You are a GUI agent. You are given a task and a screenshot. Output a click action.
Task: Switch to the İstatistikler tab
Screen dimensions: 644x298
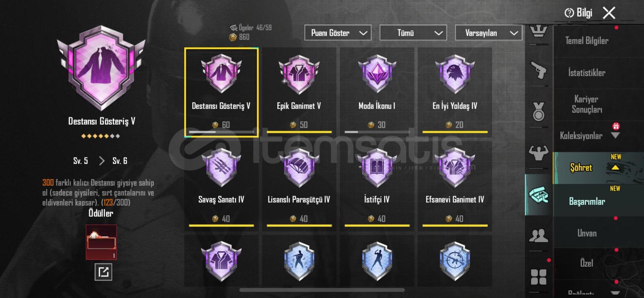click(586, 73)
